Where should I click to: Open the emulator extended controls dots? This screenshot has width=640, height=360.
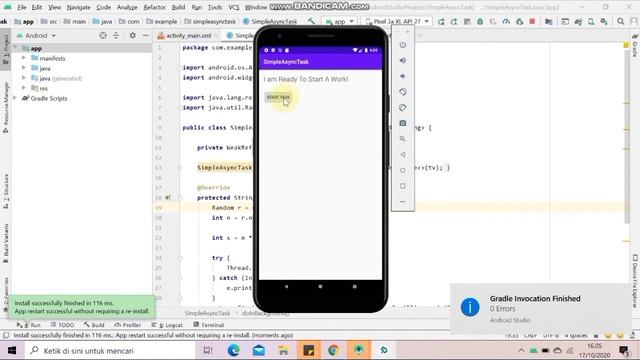pos(402,201)
